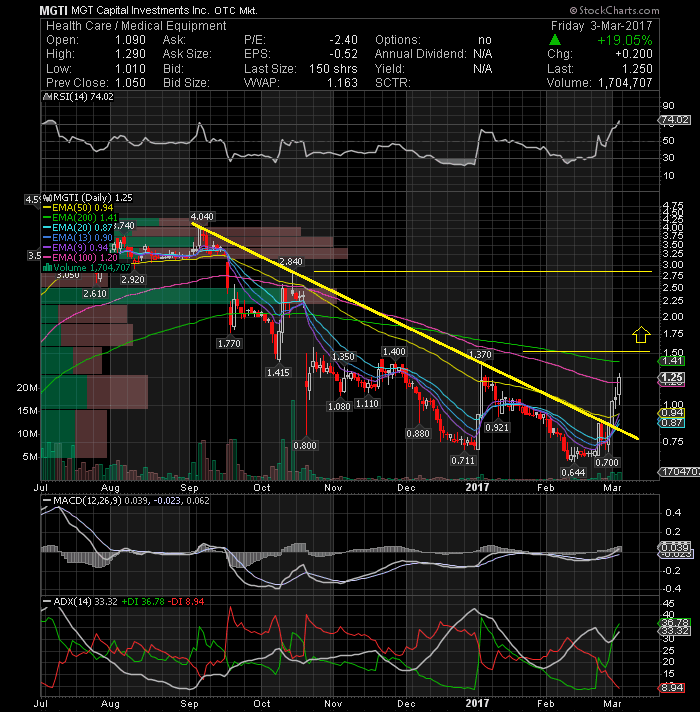The width and height of the screenshot is (700, 712).
Task: Click the 20M volume axis label
Action: tap(27, 388)
